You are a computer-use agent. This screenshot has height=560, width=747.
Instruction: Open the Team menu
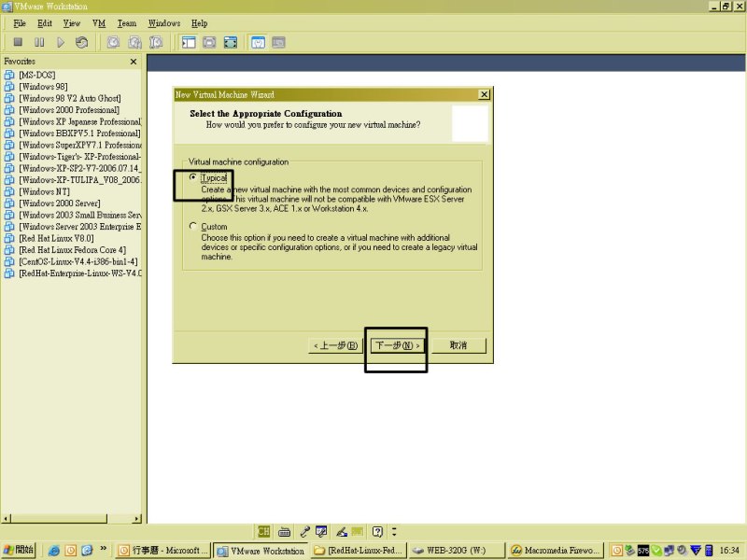click(127, 23)
